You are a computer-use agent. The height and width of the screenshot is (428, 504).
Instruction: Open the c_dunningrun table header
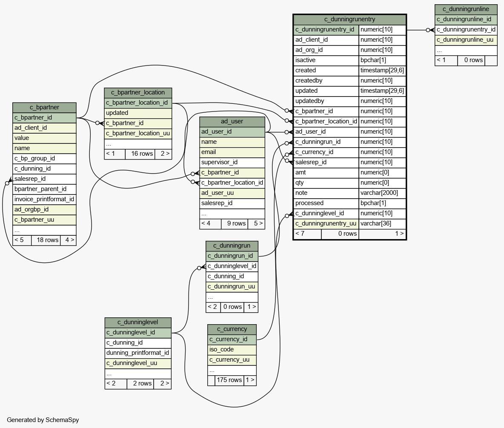(232, 246)
